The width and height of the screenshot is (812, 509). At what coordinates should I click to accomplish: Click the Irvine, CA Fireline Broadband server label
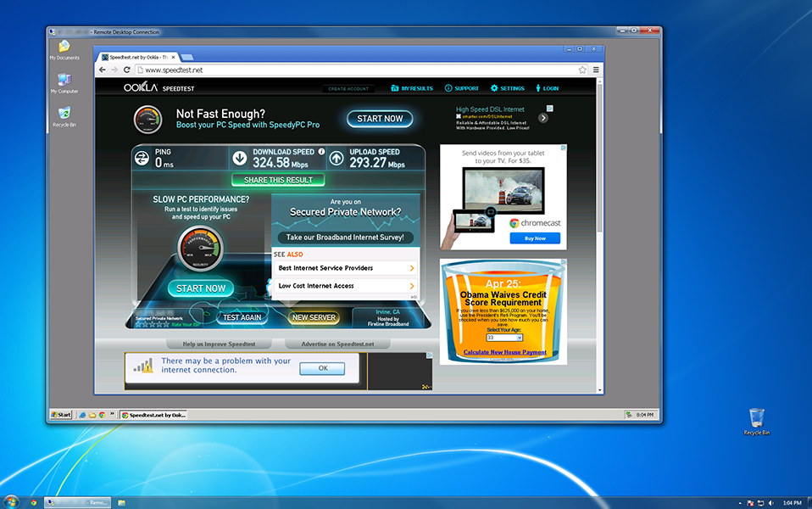[x=388, y=318]
